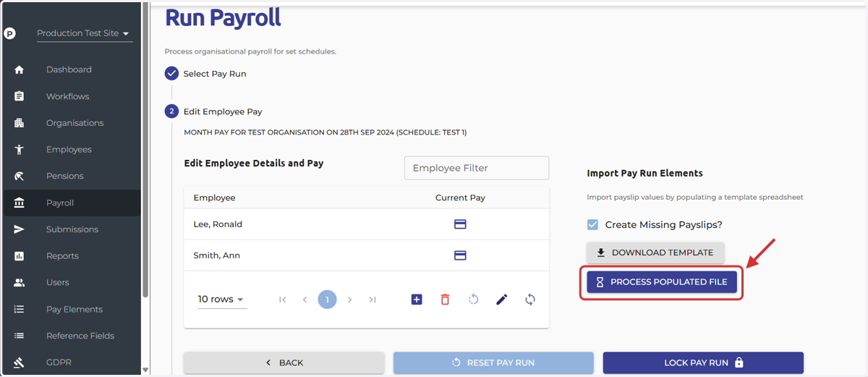Click Import Pay Run Elements heading
Image resolution: width=868 pixels, height=377 pixels.
click(x=644, y=174)
